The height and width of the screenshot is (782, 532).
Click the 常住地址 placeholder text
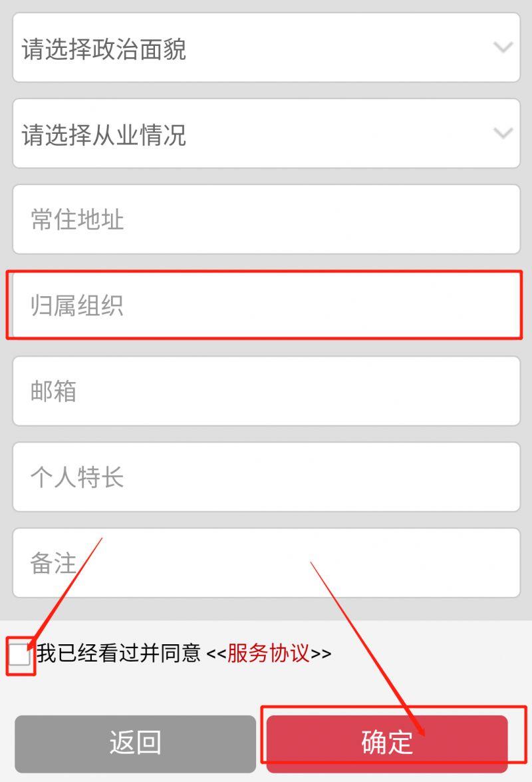tap(76, 220)
